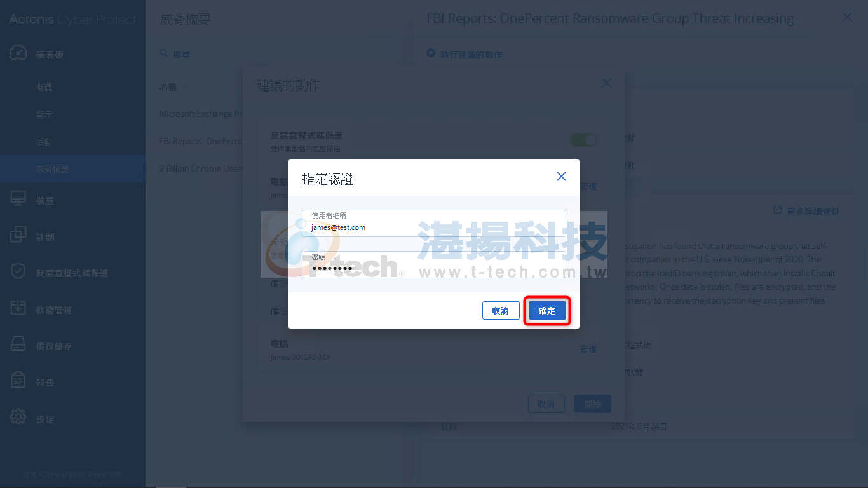
Task: Open the 裝置 devices icon in sidebar
Action: coord(18,200)
